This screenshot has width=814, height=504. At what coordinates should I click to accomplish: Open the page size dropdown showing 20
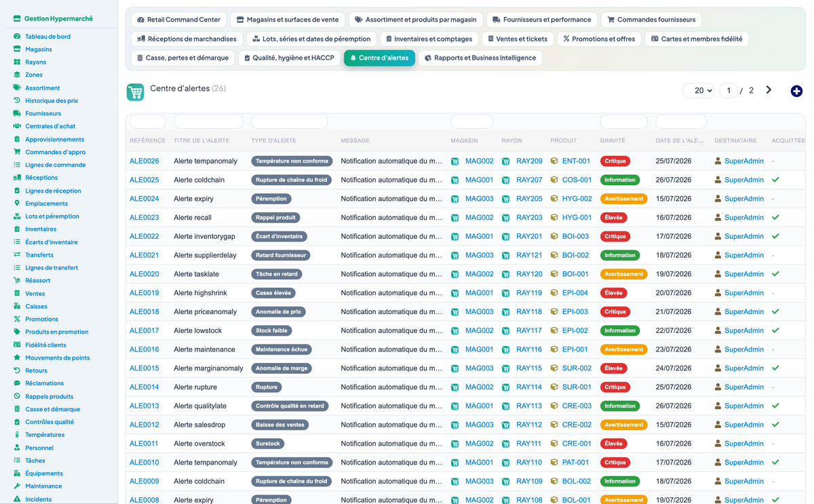click(699, 90)
